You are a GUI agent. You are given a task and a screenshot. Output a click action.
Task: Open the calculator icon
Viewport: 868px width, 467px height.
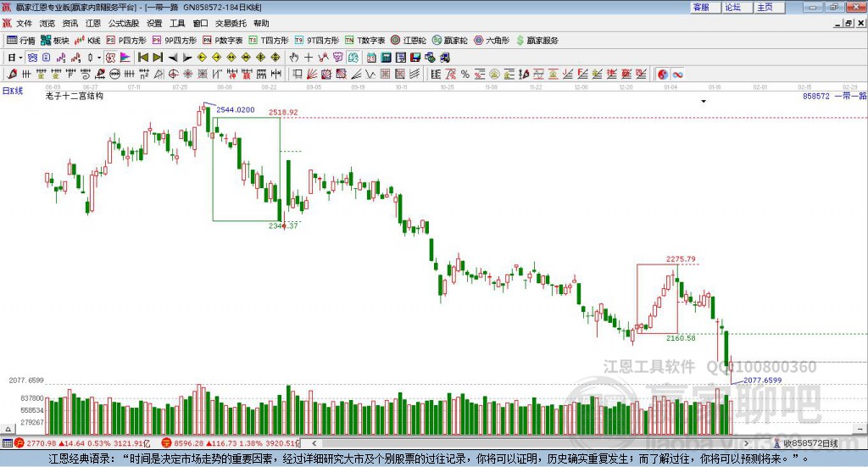(x=387, y=58)
